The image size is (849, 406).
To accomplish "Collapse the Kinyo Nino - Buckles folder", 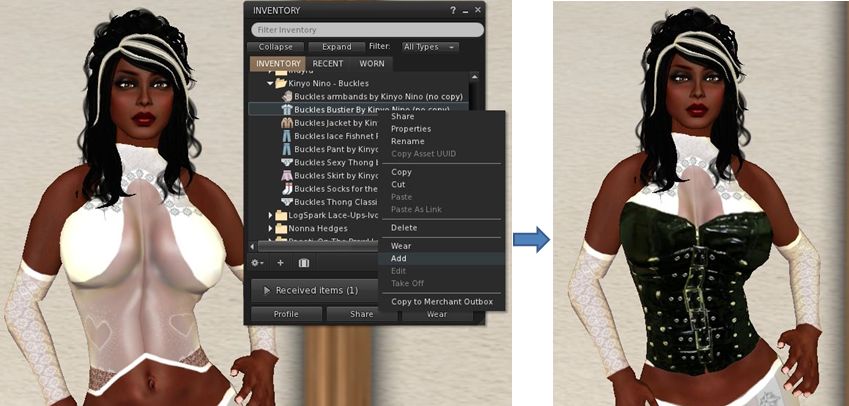I will click(270, 83).
